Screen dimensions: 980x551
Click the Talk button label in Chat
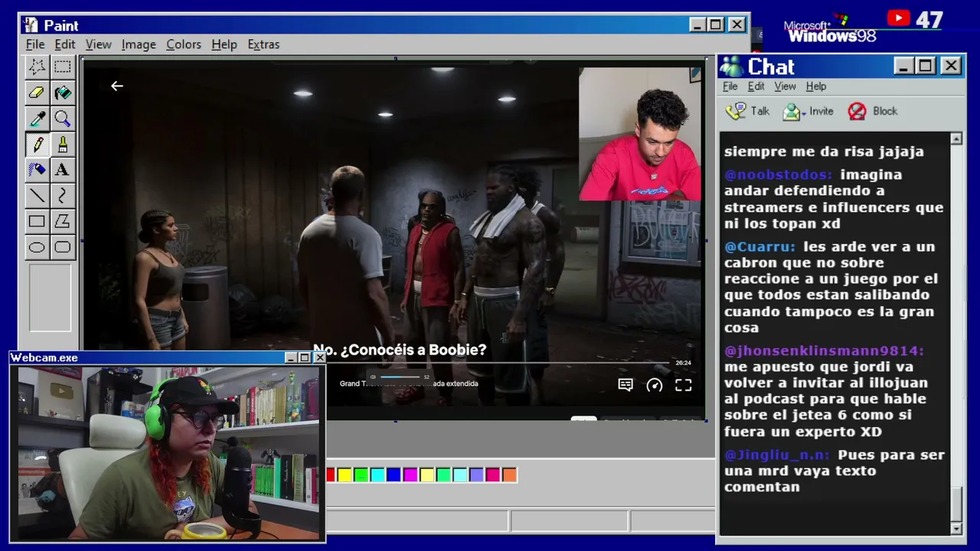click(x=760, y=111)
